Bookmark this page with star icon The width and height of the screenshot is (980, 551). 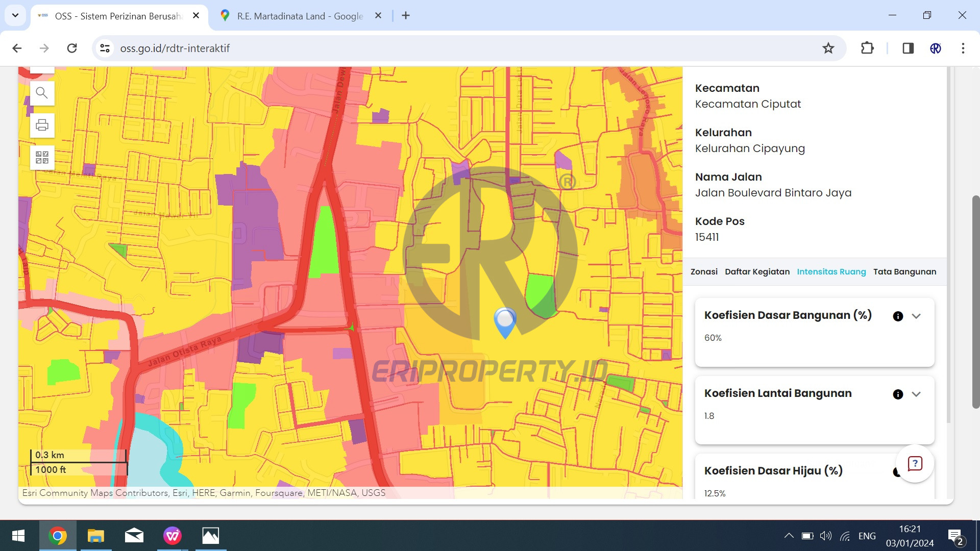[x=828, y=48]
